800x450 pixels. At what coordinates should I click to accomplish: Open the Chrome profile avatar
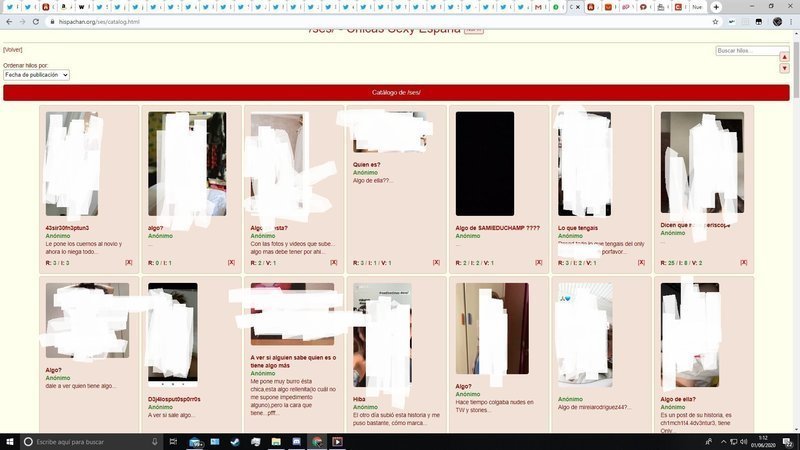tap(777, 21)
